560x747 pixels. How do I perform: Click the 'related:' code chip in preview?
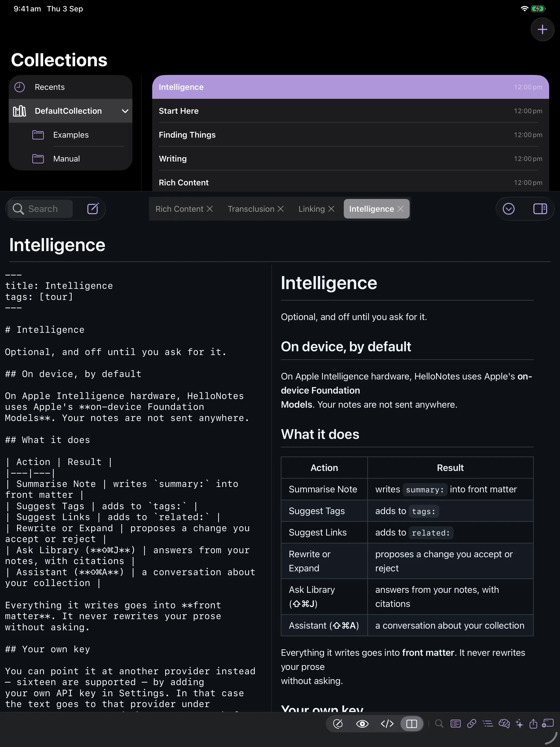click(x=431, y=533)
